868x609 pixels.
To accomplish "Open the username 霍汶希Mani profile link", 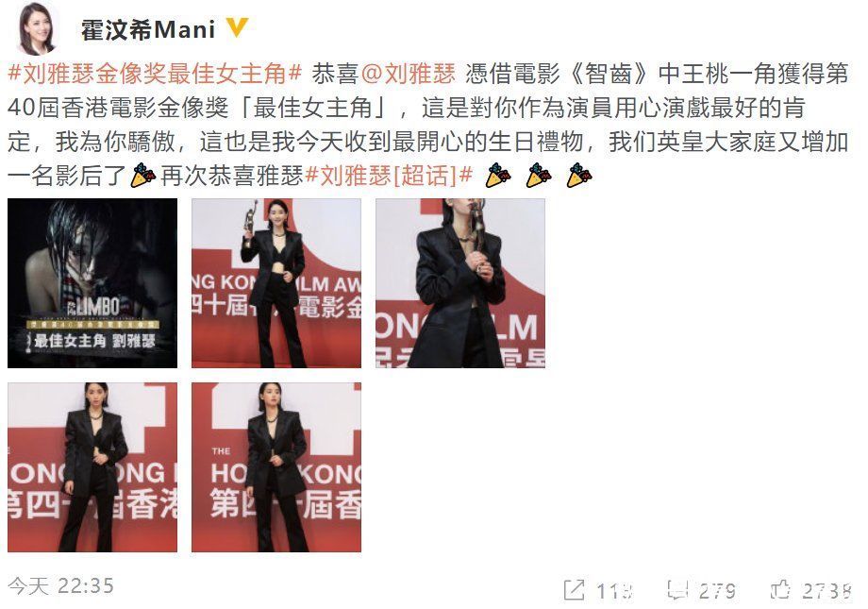I will click(148, 29).
